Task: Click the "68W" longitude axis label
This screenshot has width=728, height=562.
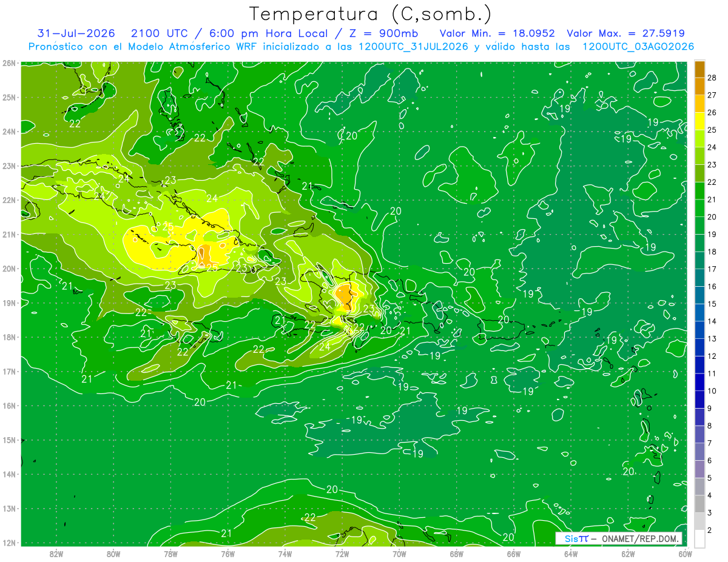Action: [x=456, y=554]
